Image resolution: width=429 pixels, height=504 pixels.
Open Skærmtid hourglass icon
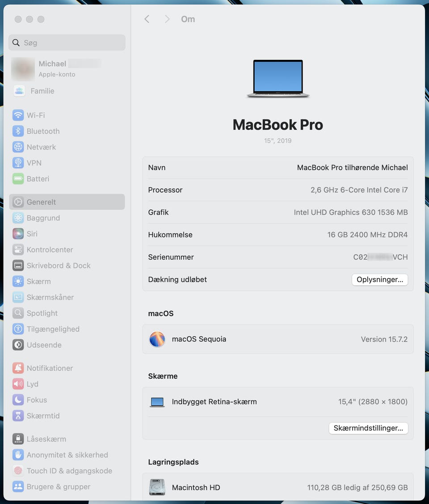pos(18,416)
